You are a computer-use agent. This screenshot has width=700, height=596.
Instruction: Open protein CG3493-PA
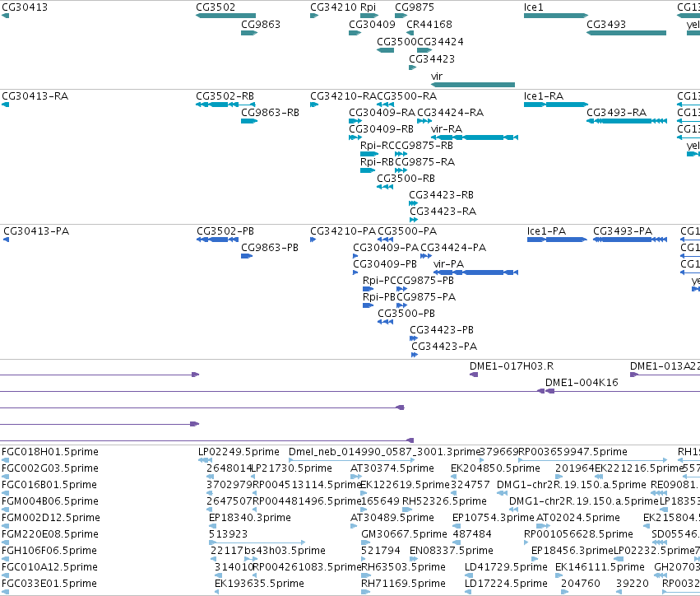[x=623, y=231]
